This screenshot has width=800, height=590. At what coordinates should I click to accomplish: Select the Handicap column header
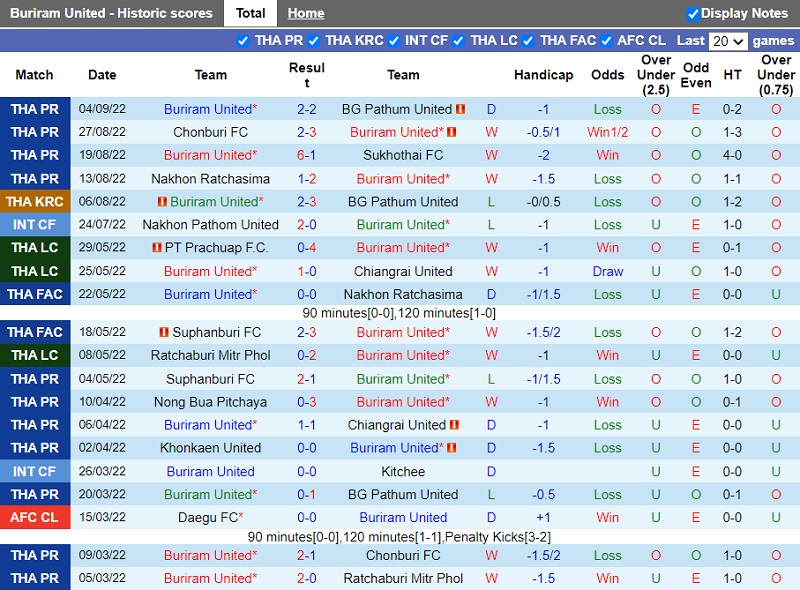pos(543,75)
